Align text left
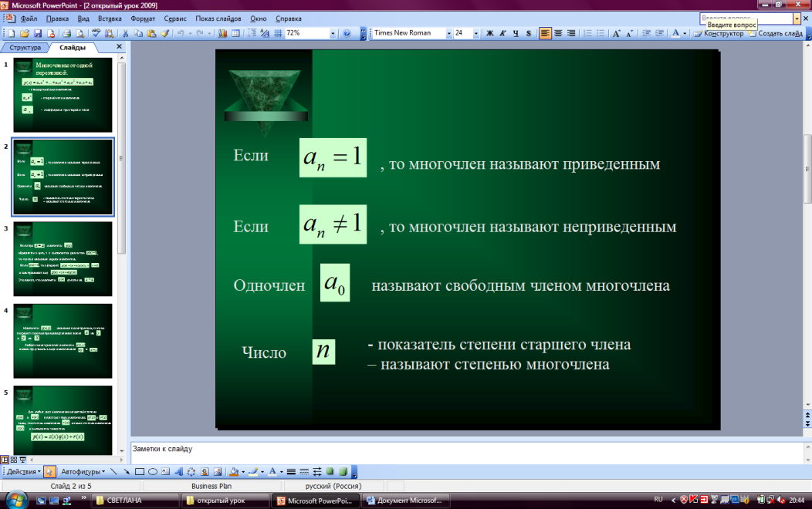Image resolution: width=812 pixels, height=509 pixels. coord(545,33)
